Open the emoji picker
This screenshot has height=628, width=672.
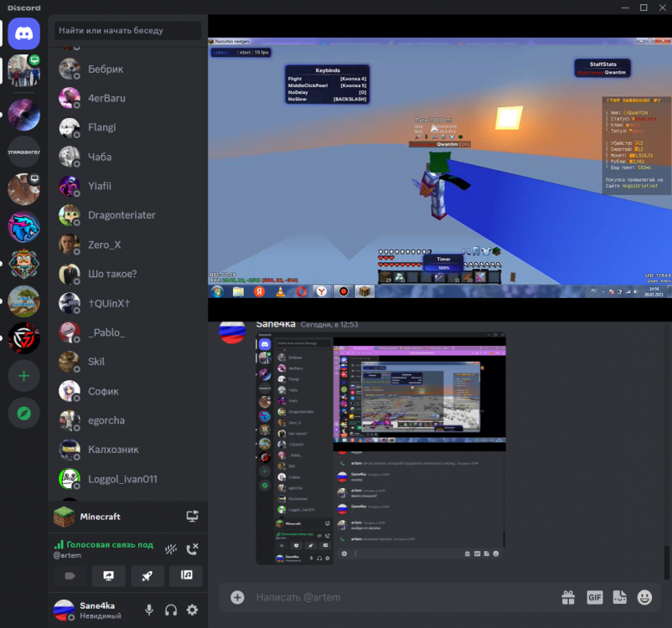(x=644, y=597)
